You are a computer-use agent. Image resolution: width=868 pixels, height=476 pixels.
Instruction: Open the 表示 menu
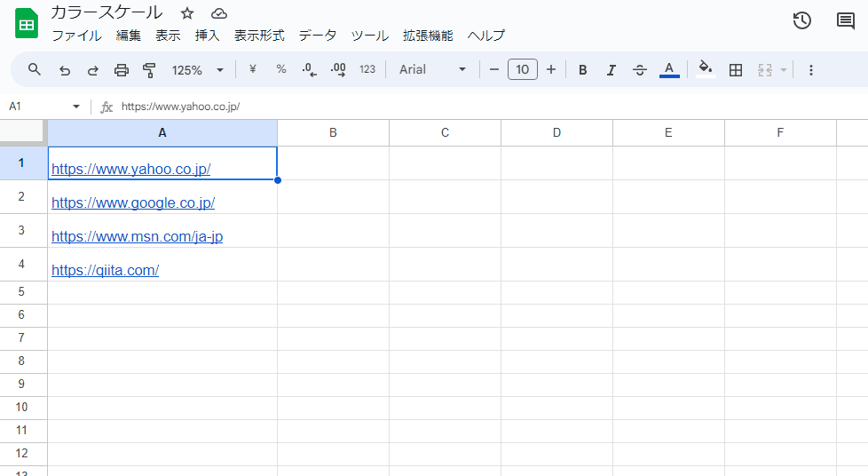coord(168,36)
